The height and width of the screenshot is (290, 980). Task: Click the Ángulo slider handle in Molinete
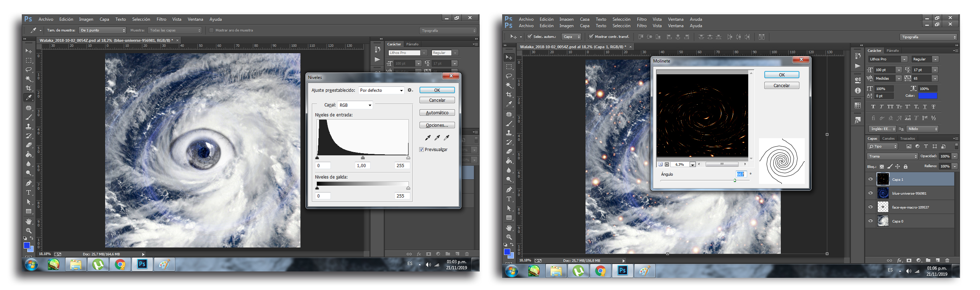tap(735, 181)
